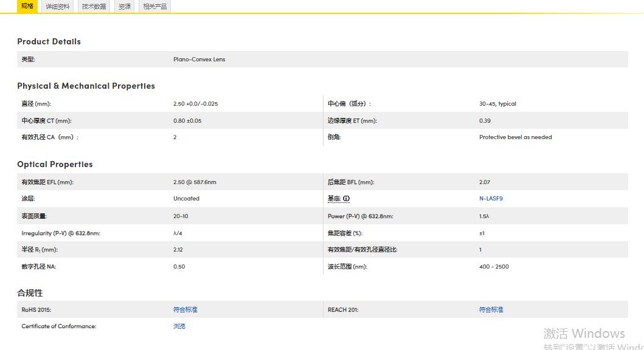Click the REACH 201 符合标准 link
644x350 pixels.
[x=491, y=310]
